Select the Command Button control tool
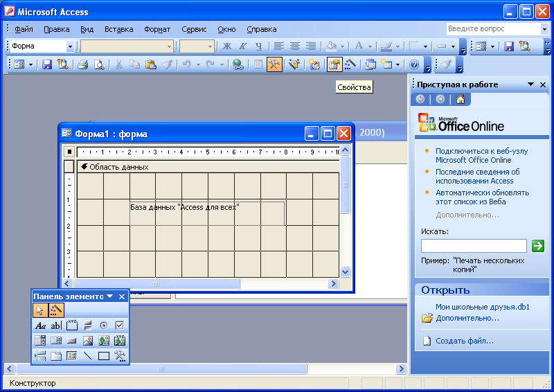Viewport: 554px width, 392px height. click(72, 341)
